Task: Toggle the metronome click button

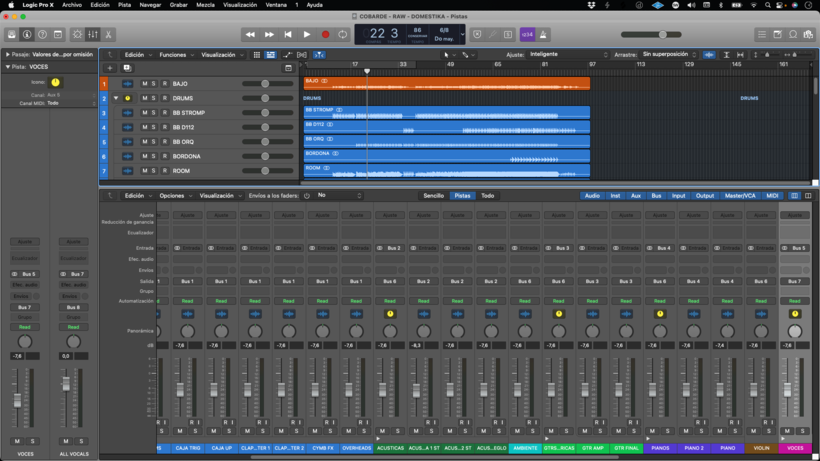Action: click(543, 34)
